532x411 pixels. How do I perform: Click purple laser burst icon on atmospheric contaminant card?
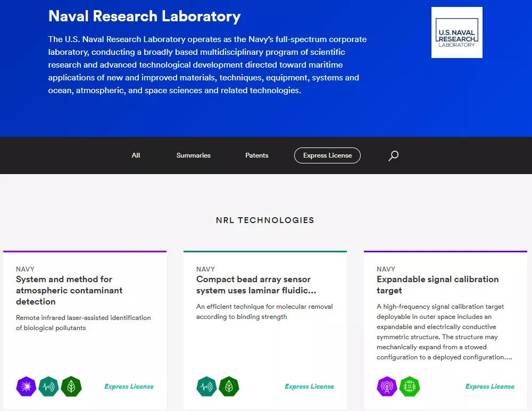coord(26,386)
